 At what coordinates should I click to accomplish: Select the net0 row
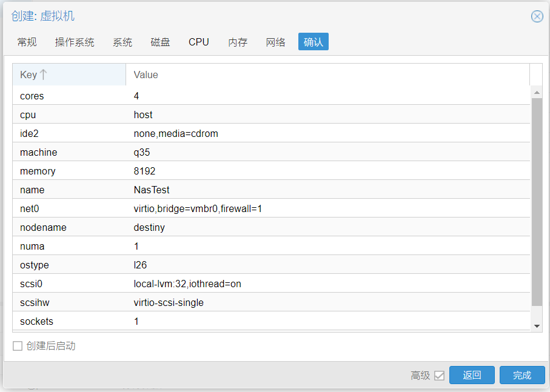pyautogui.click(x=271, y=208)
